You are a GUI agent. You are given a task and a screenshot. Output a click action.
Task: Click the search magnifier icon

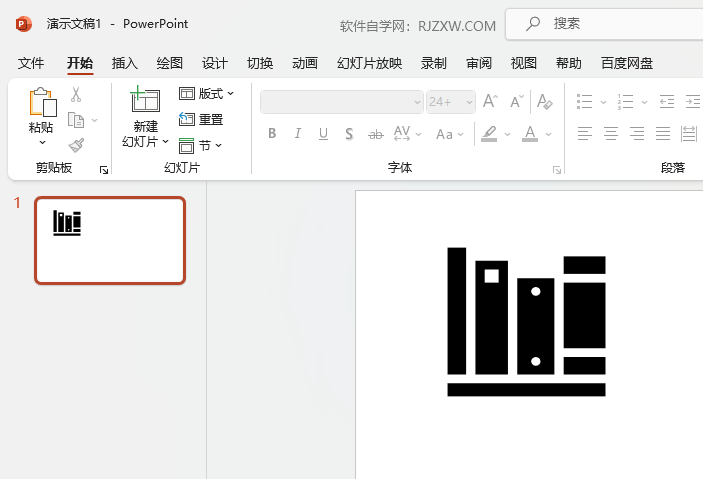(533, 23)
